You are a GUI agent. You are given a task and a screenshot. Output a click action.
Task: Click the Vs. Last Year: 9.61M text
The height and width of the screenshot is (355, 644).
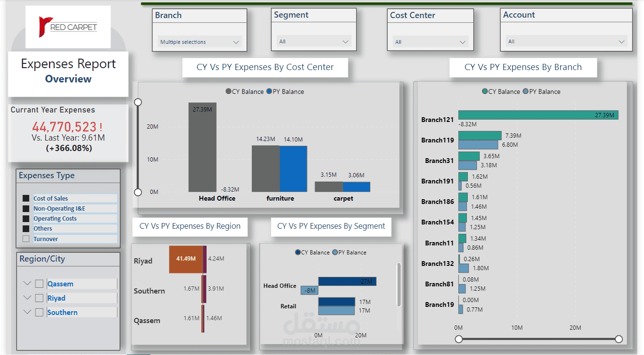pos(68,138)
